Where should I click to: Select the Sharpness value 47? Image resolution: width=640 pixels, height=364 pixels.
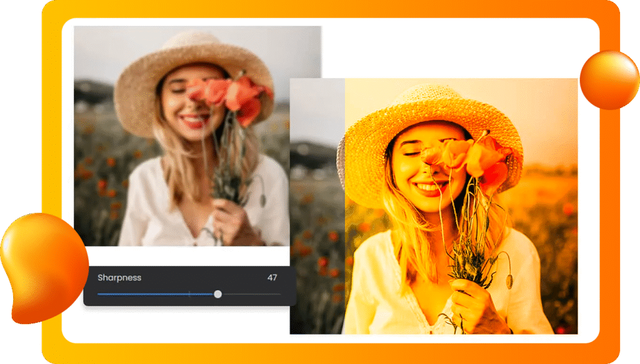click(x=272, y=278)
